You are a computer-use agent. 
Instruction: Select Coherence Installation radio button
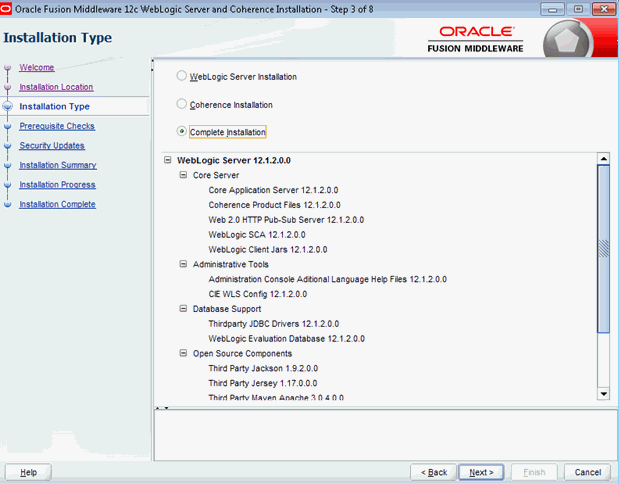coord(182,104)
